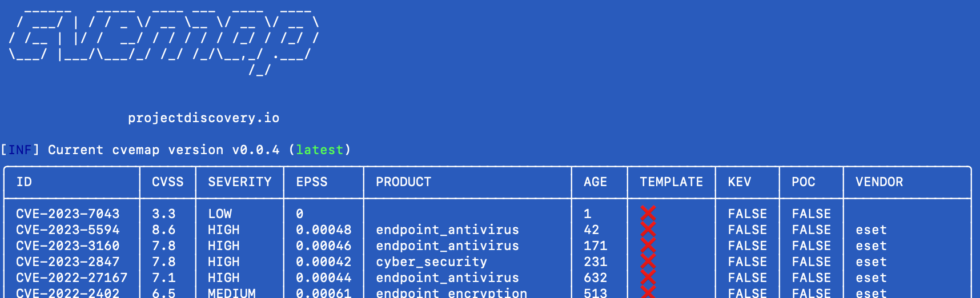The height and width of the screenshot is (298, 980).
Task: Click the green "latest" version label
Action: click(319, 150)
